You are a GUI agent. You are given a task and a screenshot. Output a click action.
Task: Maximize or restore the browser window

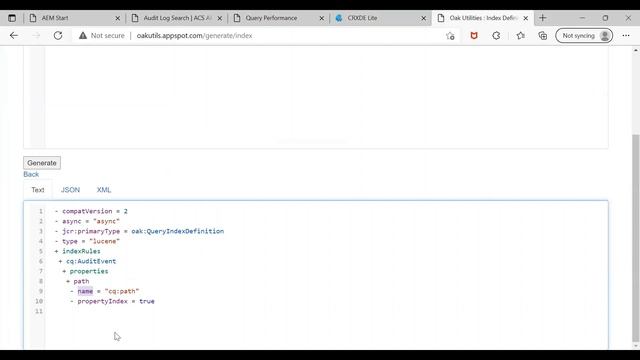[605, 18]
